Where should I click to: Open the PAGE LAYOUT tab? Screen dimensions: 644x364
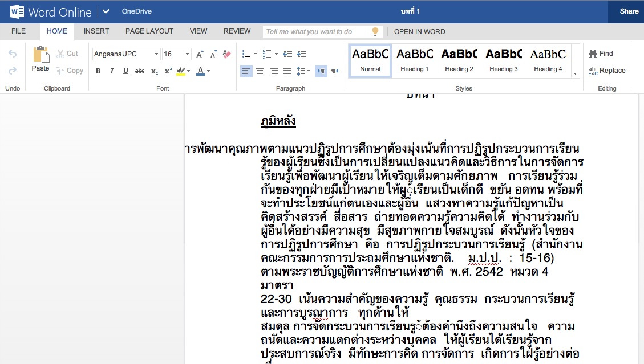click(149, 31)
